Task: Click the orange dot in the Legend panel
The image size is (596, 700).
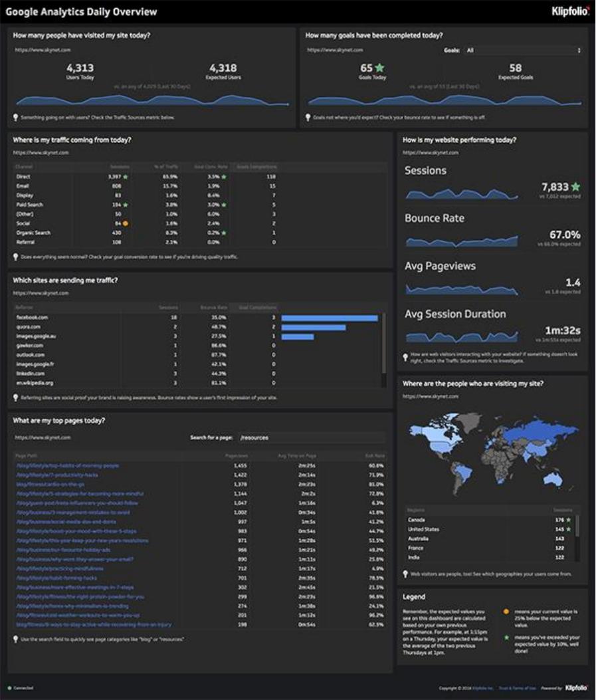Action: pos(506,612)
